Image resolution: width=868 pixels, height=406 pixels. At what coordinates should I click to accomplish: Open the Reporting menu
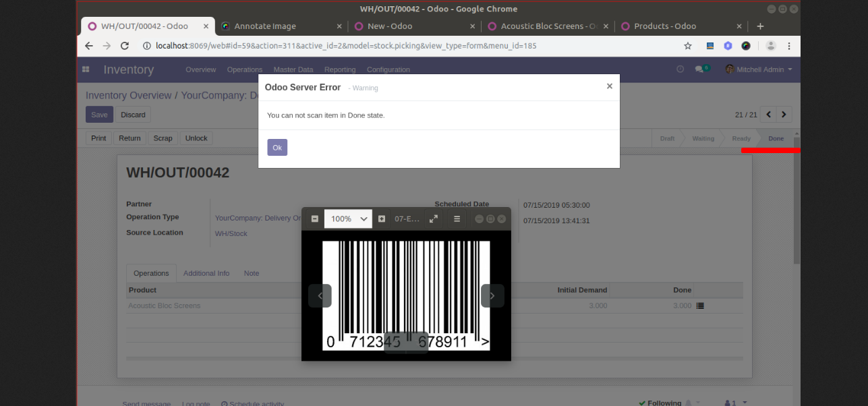pos(340,69)
